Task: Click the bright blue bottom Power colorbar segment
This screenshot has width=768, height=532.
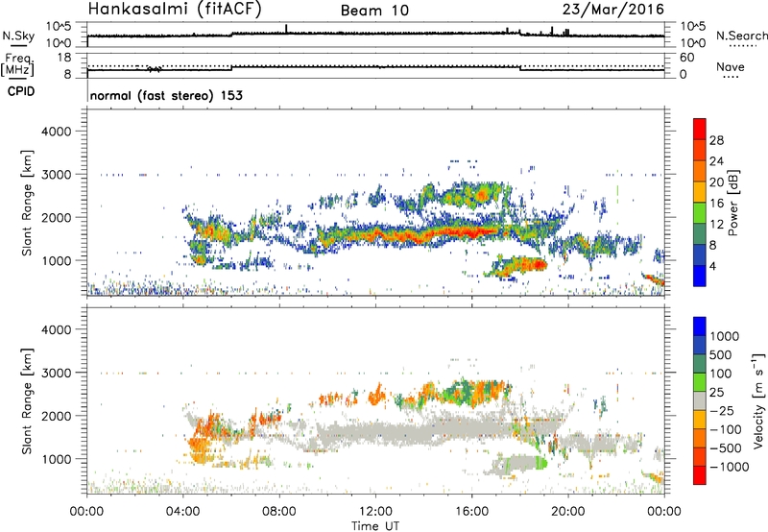Action: [x=700, y=276]
